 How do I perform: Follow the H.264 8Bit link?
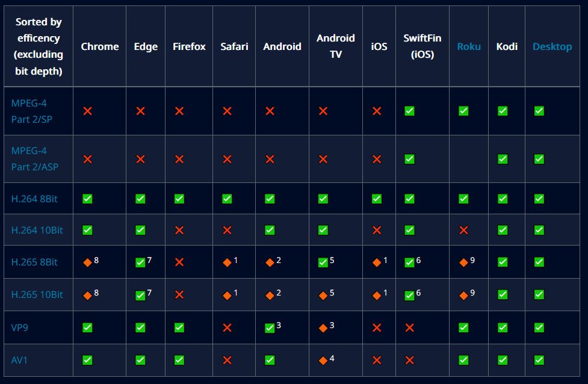tap(34, 198)
